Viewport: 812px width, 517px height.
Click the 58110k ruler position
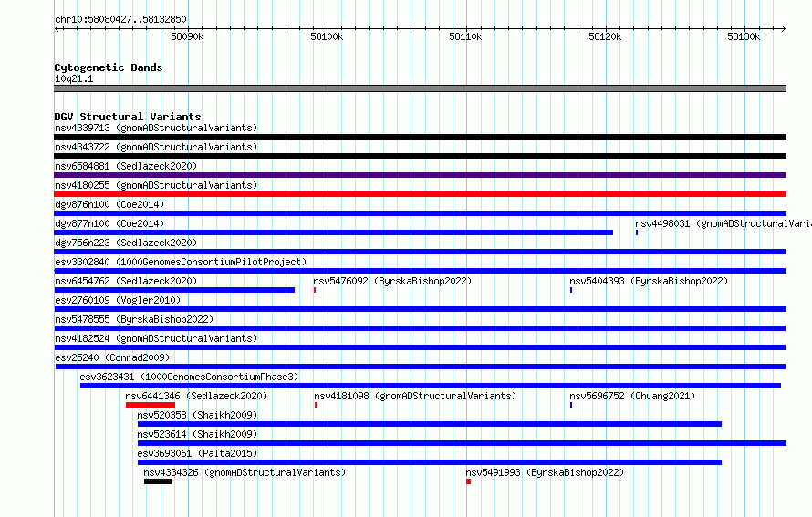click(465, 36)
